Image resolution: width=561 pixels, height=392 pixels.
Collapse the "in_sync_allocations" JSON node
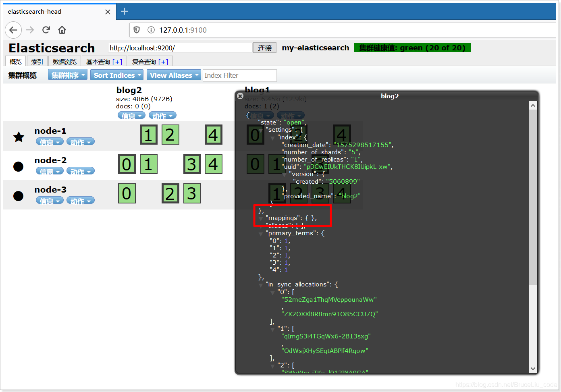[261, 285]
